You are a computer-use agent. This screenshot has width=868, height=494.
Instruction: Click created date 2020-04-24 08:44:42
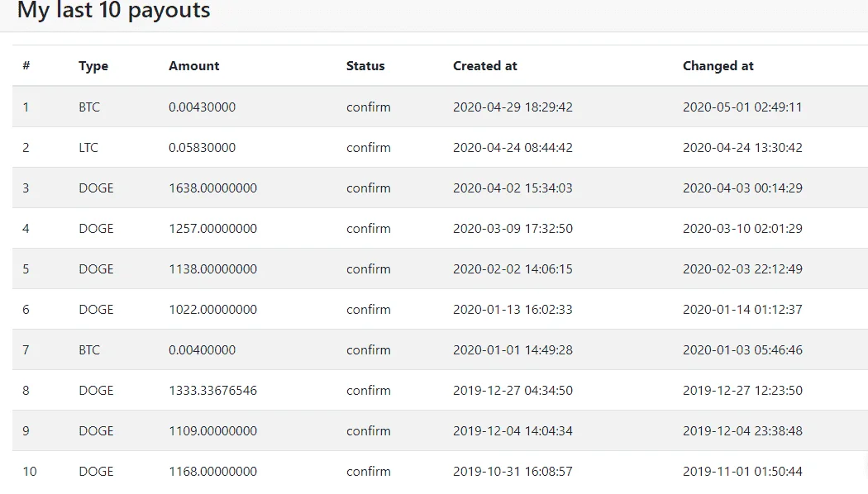(x=513, y=148)
